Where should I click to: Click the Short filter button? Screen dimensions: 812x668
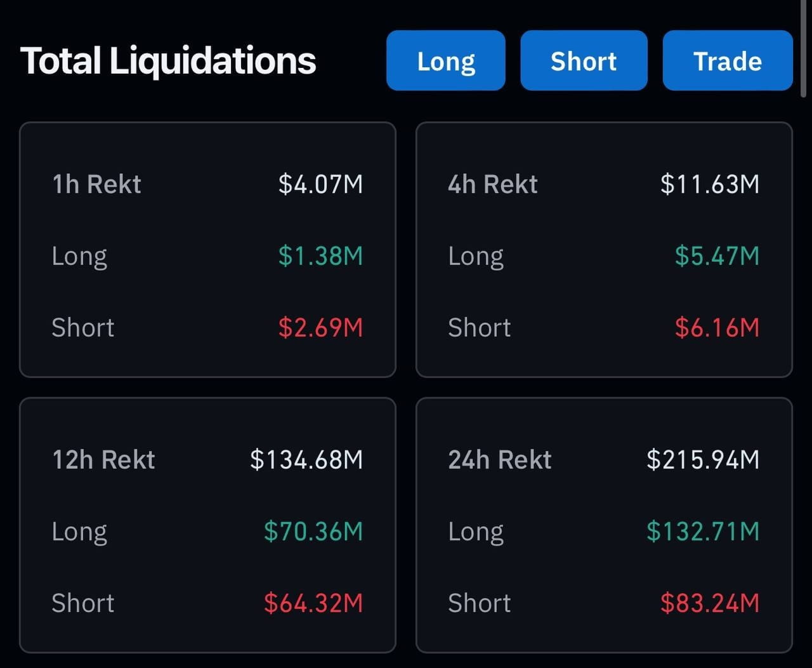point(584,60)
